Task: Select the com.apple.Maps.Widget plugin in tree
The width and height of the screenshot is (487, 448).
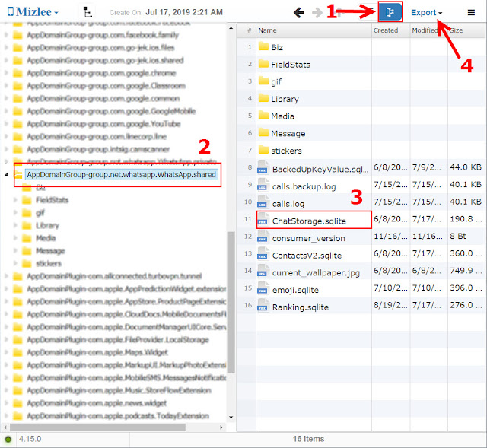Action: [x=97, y=352]
